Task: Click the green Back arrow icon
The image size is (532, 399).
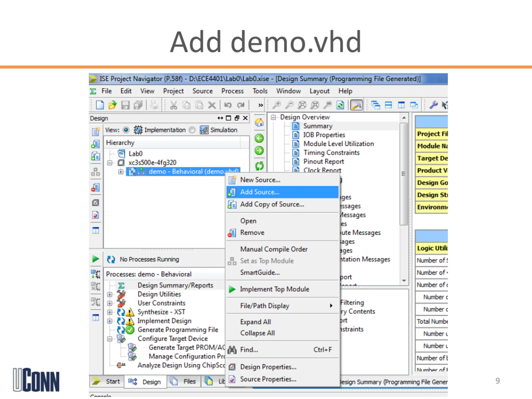Action: point(259,138)
